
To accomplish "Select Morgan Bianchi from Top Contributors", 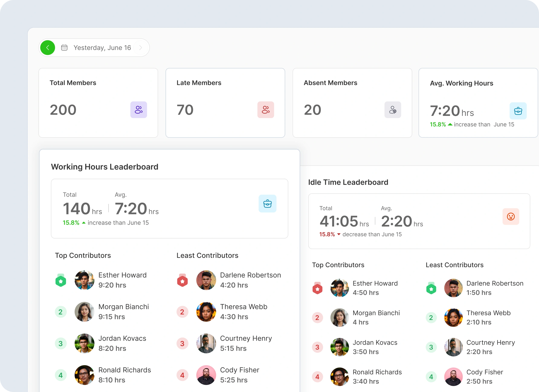I will [124, 307].
